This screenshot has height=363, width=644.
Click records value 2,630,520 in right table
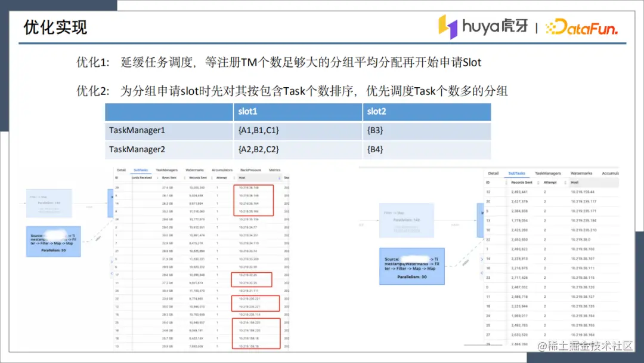tap(519, 335)
